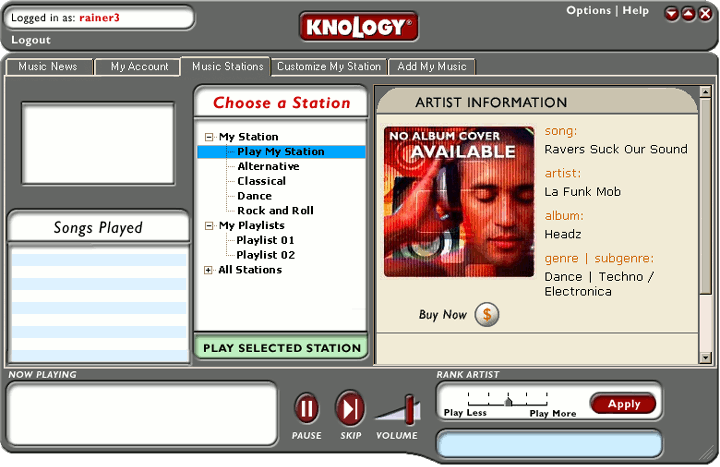Click the album cover artwork
The width and height of the screenshot is (720, 467).
click(459, 201)
